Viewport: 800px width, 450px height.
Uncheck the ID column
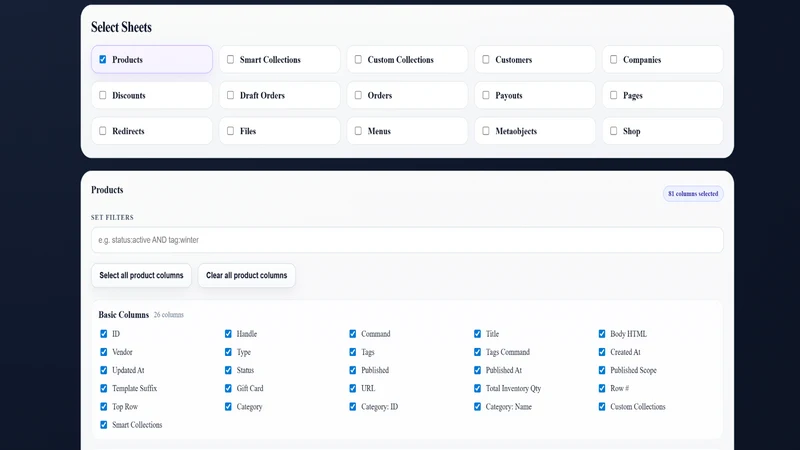tap(104, 334)
